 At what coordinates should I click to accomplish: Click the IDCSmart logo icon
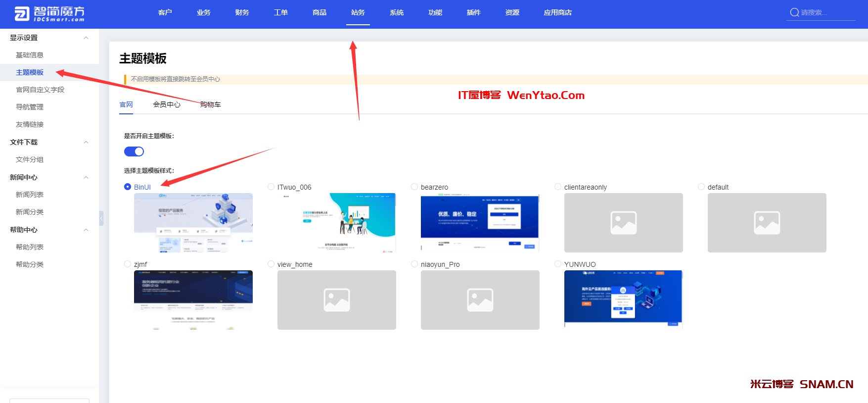pos(22,14)
